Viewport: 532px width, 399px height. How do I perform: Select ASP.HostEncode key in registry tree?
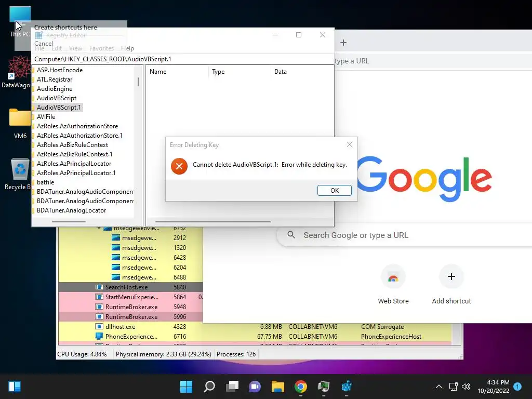pos(60,70)
